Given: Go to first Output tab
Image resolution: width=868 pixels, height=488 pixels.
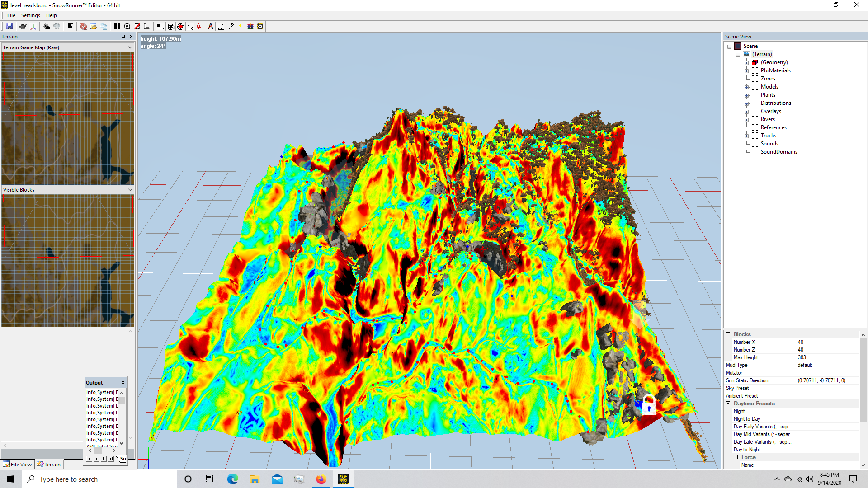Looking at the screenshot, I should (x=89, y=459).
